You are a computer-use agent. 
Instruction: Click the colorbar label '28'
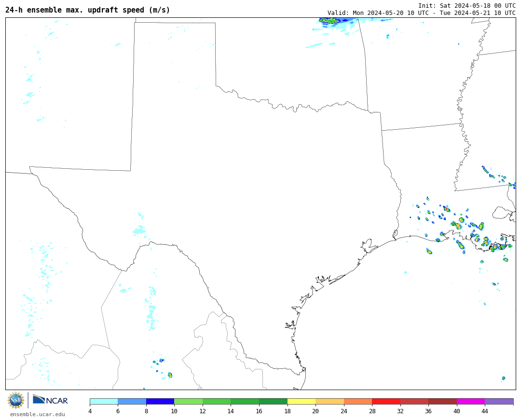pyautogui.click(x=372, y=411)
